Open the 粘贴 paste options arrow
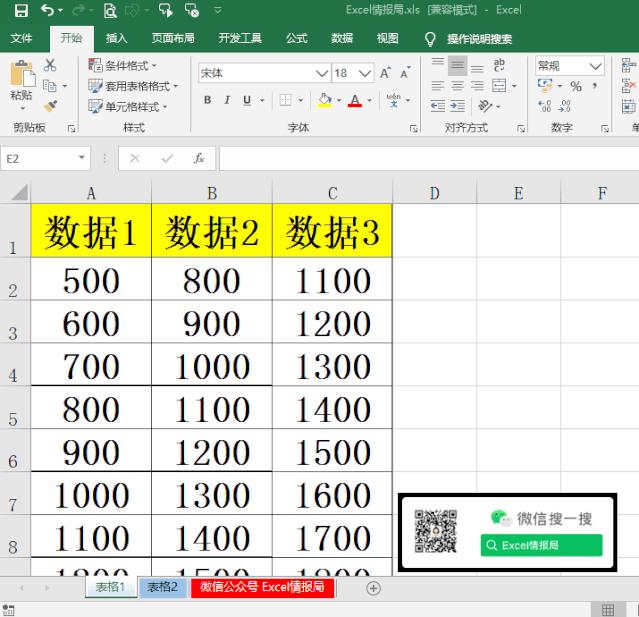The image size is (639, 617). coord(22,108)
